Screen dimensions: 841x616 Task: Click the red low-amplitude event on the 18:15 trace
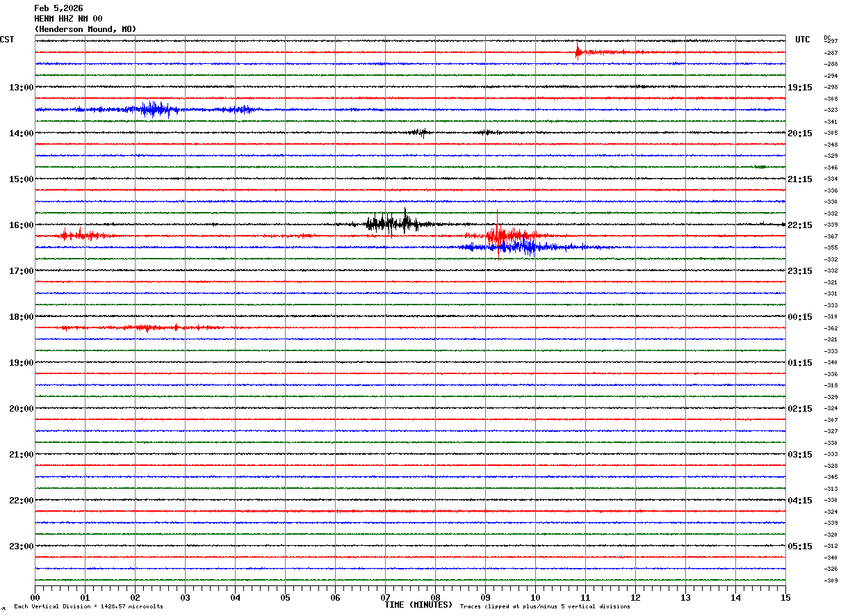[x=146, y=327]
